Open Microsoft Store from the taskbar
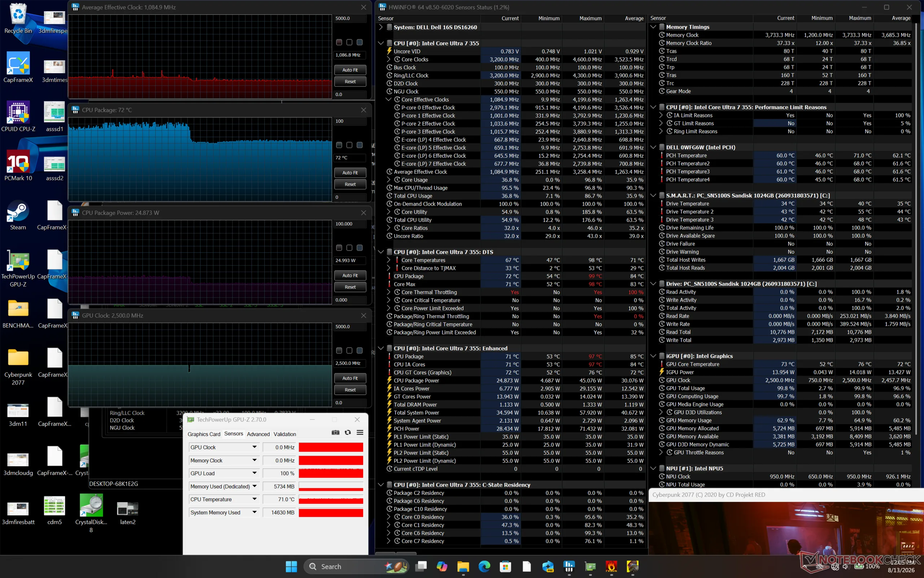The image size is (924, 578). 505,566
